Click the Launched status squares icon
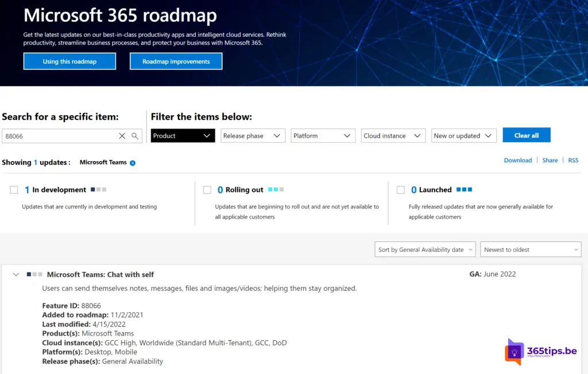Screen dimensions: 588x374 click(x=464, y=189)
